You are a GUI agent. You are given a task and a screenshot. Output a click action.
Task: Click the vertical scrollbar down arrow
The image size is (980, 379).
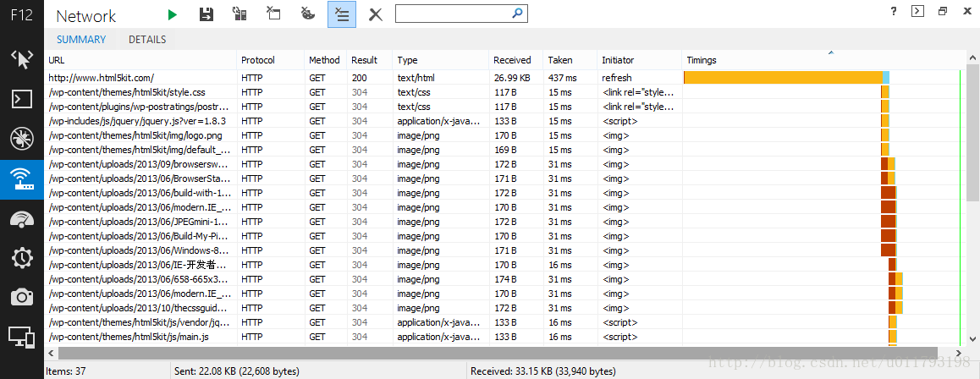[973, 339]
